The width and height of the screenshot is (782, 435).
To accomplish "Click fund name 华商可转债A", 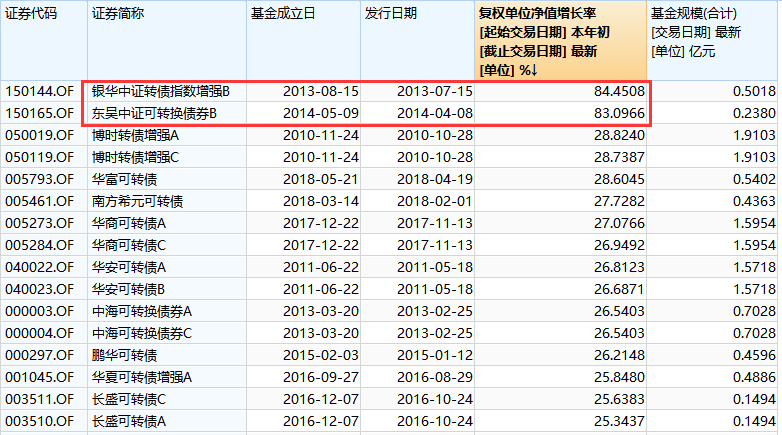I will click(129, 223).
